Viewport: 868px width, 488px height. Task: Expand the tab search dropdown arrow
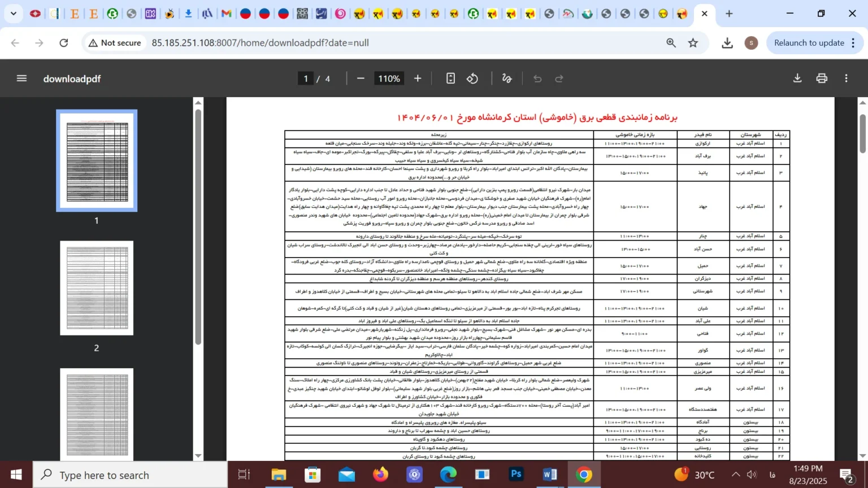(x=13, y=14)
